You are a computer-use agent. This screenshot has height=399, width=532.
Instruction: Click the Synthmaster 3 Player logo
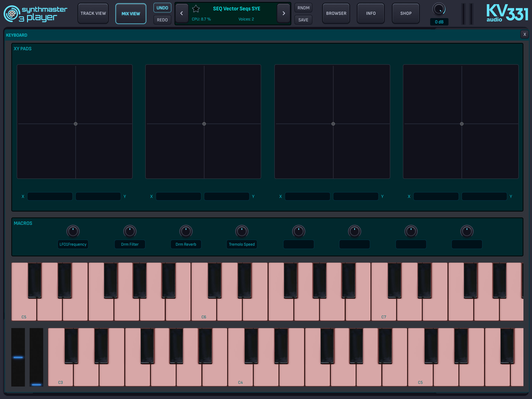(x=35, y=14)
